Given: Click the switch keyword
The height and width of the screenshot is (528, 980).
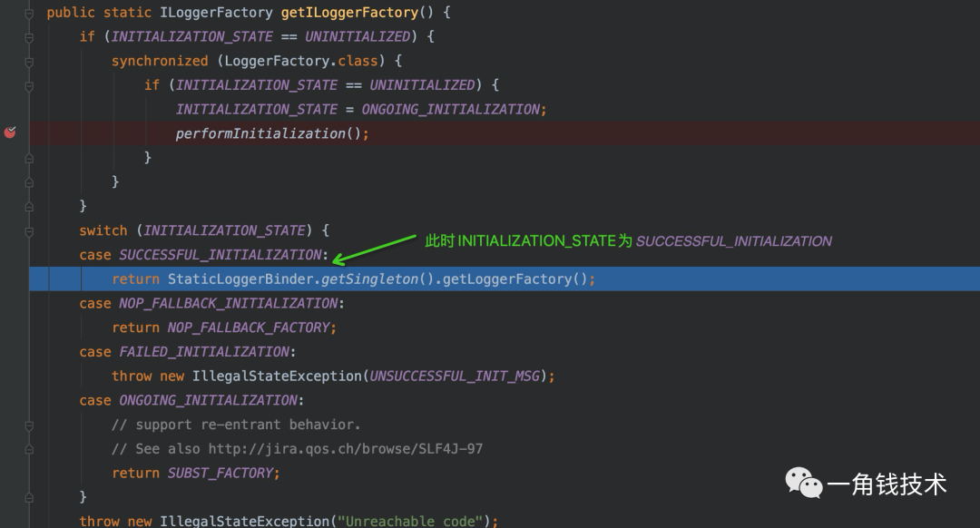Looking at the screenshot, I should pyautogui.click(x=103, y=230).
